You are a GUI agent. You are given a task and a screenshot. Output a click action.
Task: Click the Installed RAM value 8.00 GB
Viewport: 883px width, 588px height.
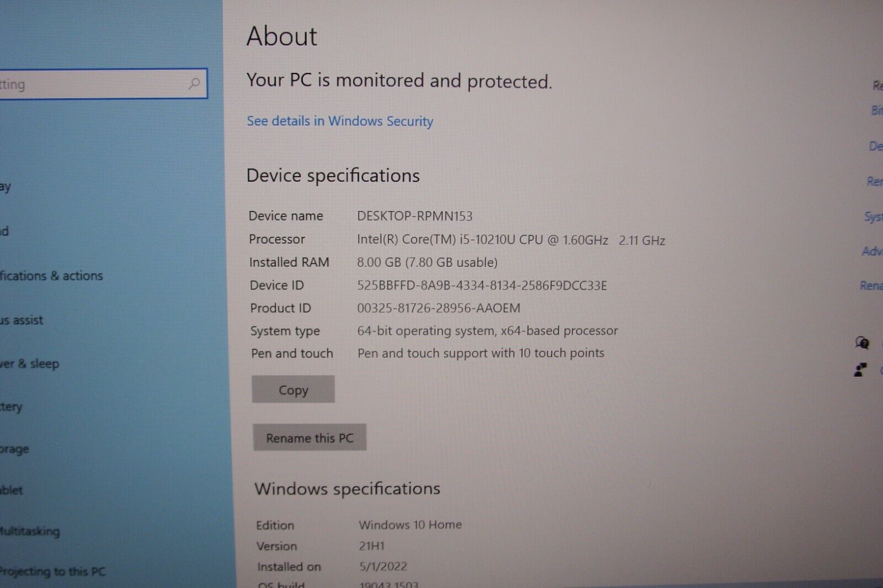(x=427, y=262)
